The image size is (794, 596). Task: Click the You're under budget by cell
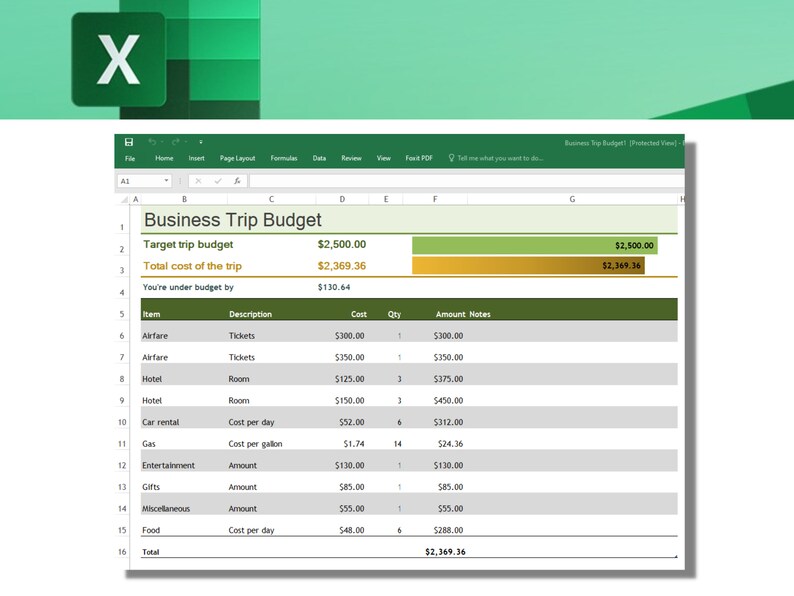click(188, 287)
